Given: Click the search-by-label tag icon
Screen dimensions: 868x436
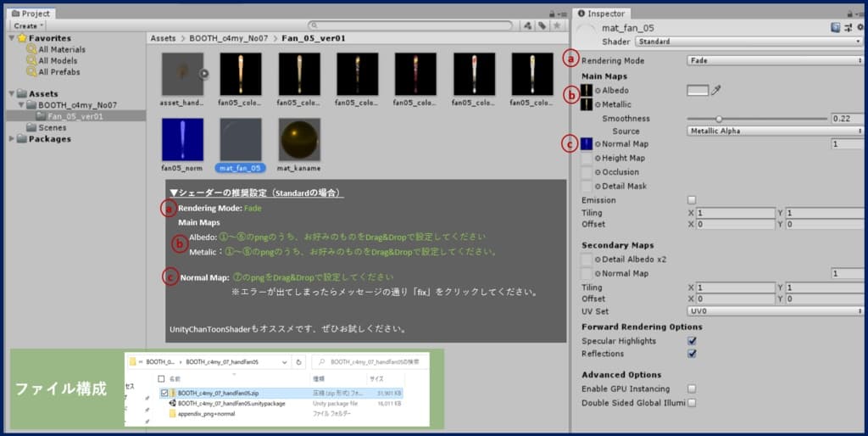Looking at the screenshot, I should coord(541,25).
